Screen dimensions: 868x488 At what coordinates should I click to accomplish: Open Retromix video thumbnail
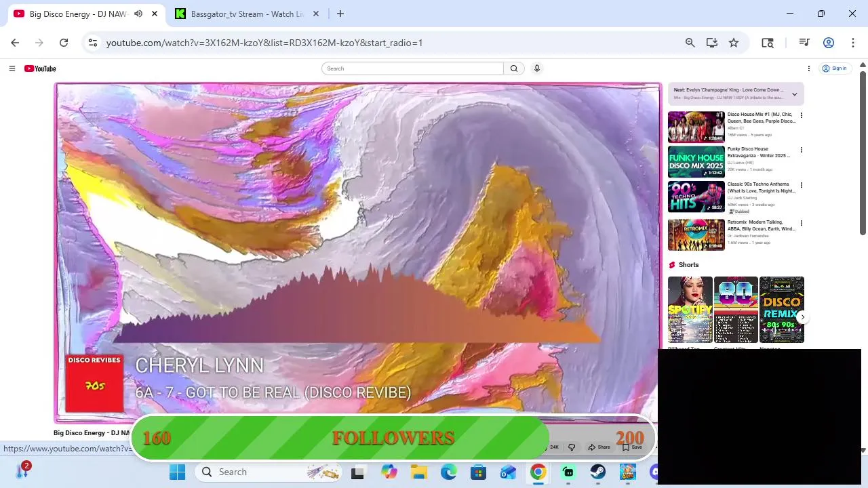pyautogui.click(x=696, y=235)
